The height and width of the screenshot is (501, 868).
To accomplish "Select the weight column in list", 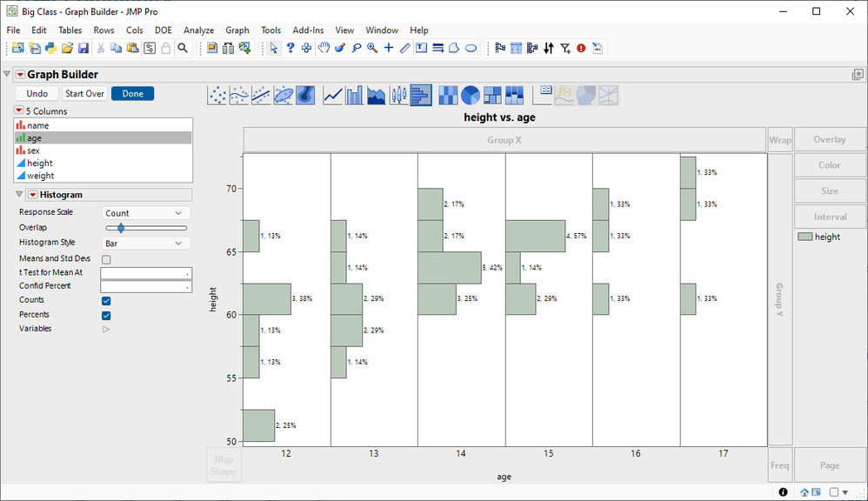I will pos(103,176).
